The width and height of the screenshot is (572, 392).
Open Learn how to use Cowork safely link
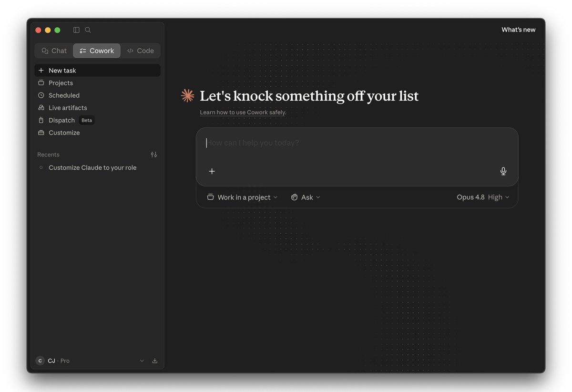point(243,113)
